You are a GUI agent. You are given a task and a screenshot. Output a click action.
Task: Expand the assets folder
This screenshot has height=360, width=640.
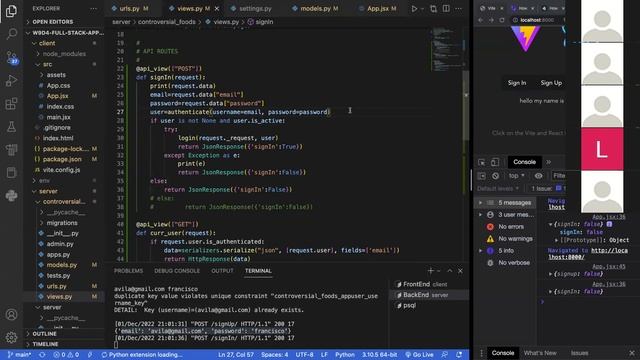tap(56, 75)
